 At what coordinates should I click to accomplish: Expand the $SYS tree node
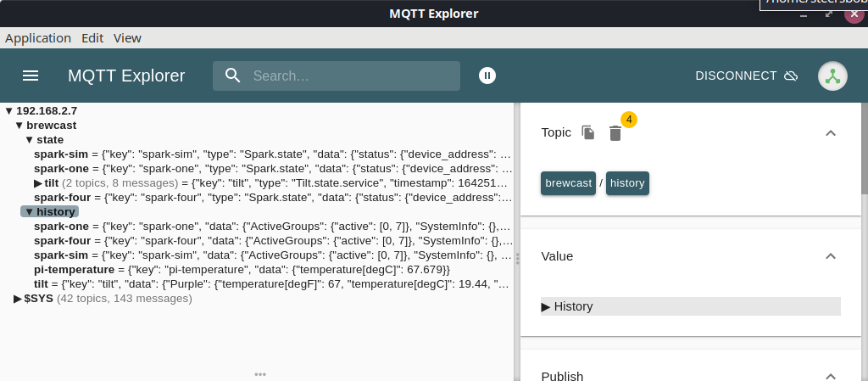coord(18,299)
